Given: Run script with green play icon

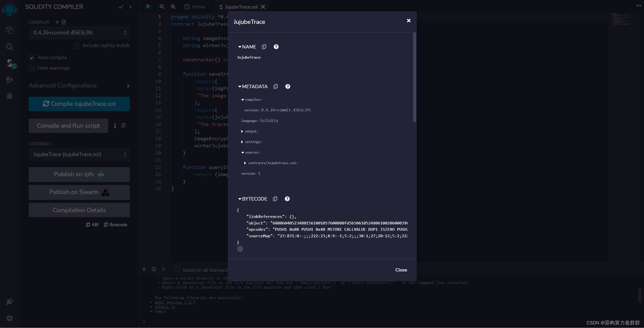Looking at the screenshot, I should (x=148, y=7).
